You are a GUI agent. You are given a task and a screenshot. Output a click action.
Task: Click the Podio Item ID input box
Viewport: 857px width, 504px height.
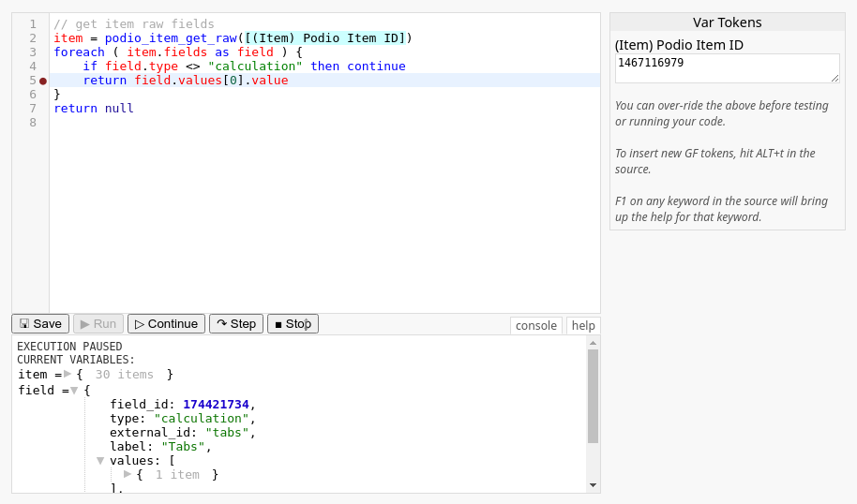click(x=727, y=67)
